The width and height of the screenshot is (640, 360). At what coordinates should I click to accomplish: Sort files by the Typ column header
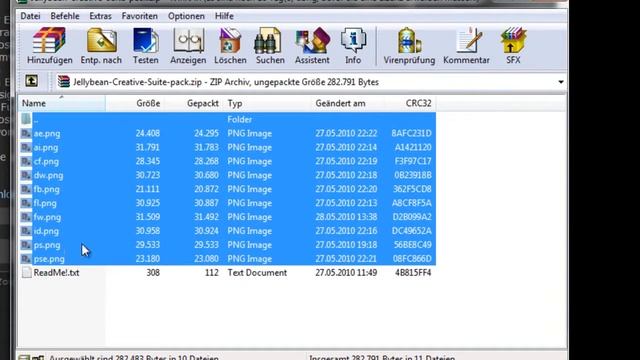(x=267, y=103)
